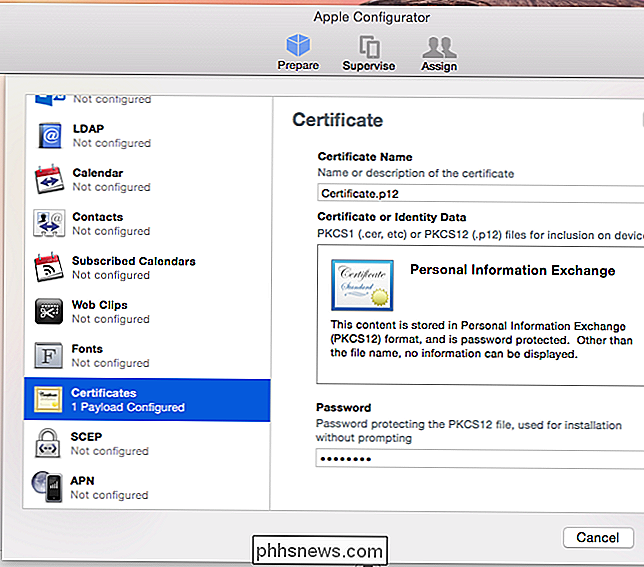Click the Web Clips label
This screenshot has width=644, height=567.
click(100, 305)
